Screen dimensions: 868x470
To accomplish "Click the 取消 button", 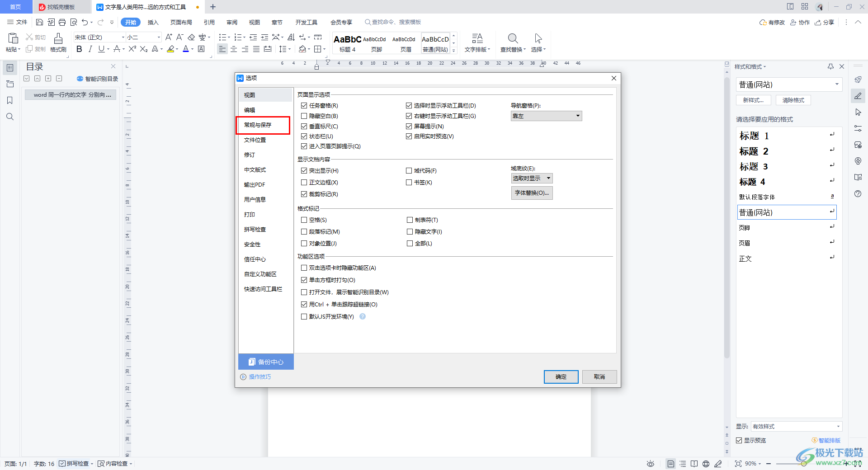I will (599, 376).
